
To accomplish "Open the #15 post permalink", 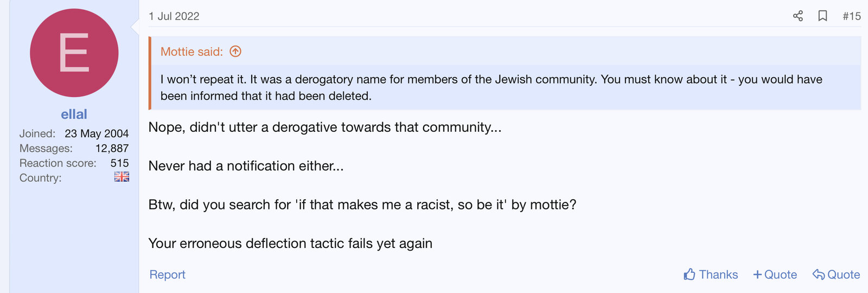I will pos(852,16).
